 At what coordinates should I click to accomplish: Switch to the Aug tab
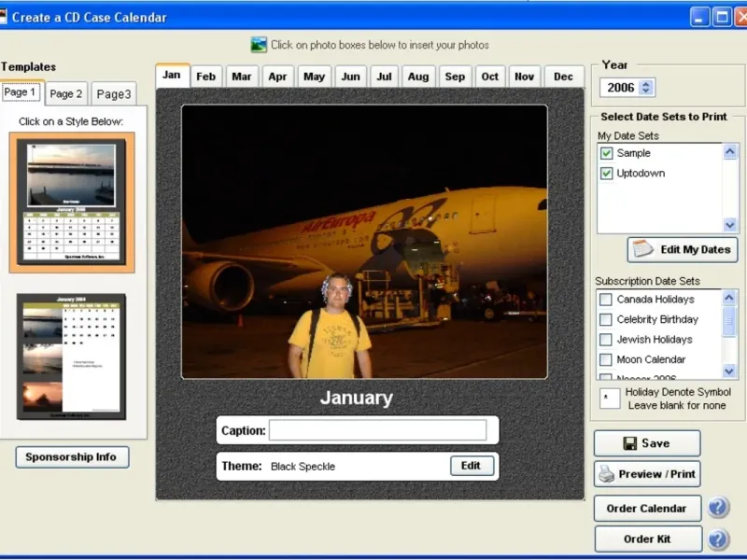[x=418, y=77]
